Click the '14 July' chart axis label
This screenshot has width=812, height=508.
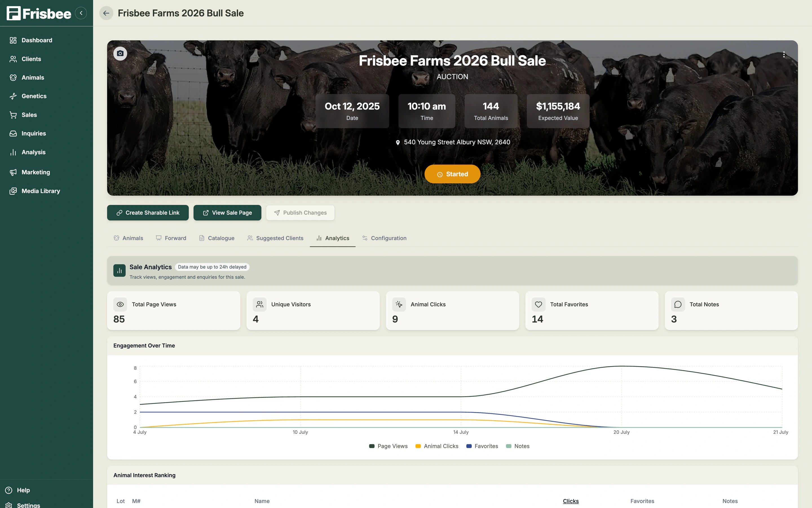(461, 432)
